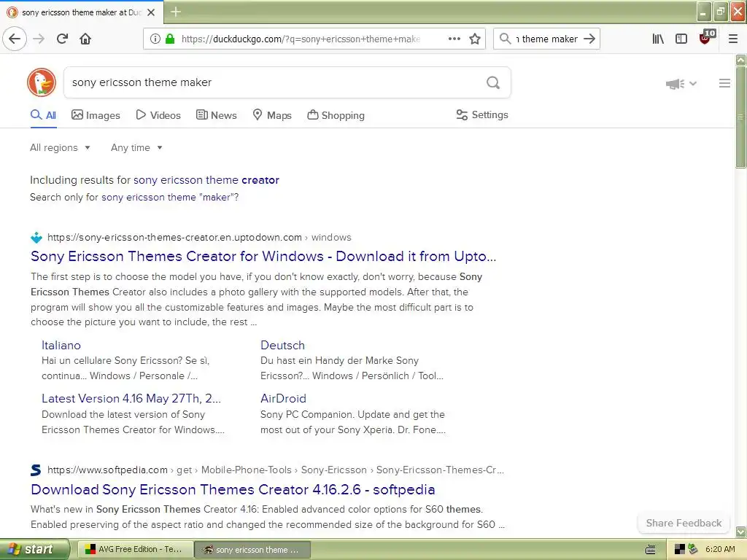This screenshot has height=560, width=747.
Task: Open the Deutsch sublink
Action: coord(282,345)
